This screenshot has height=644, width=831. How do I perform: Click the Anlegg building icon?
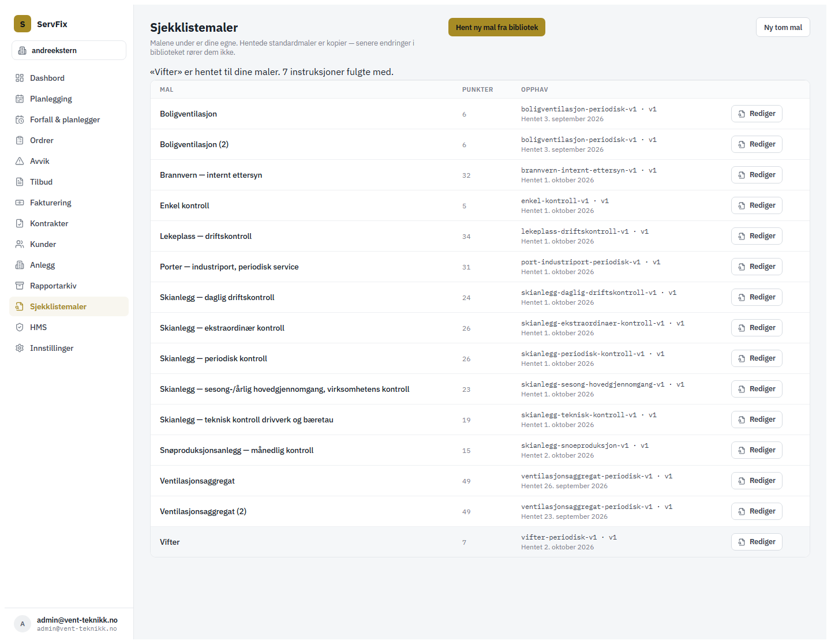[x=20, y=265]
